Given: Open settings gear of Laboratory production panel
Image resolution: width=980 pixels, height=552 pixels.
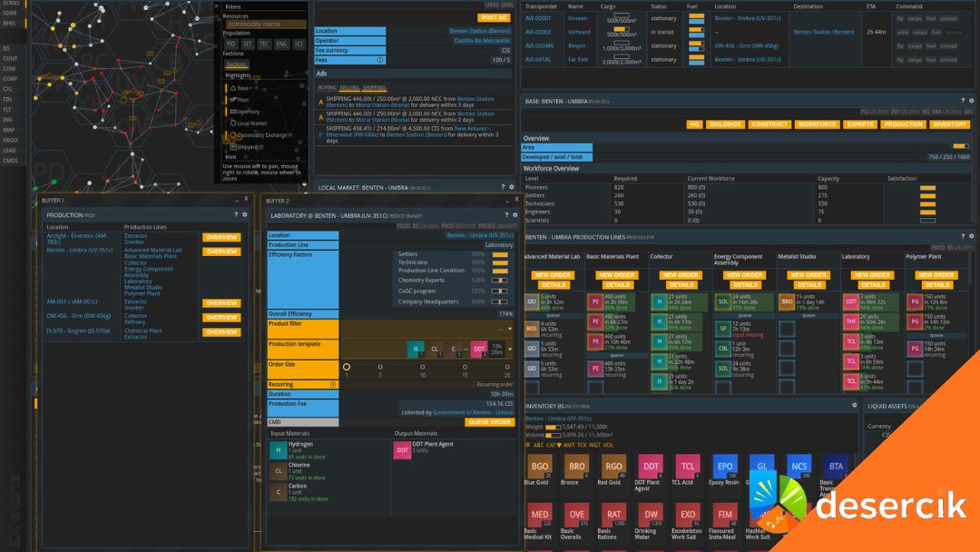Looking at the screenshot, I should coord(516,214).
